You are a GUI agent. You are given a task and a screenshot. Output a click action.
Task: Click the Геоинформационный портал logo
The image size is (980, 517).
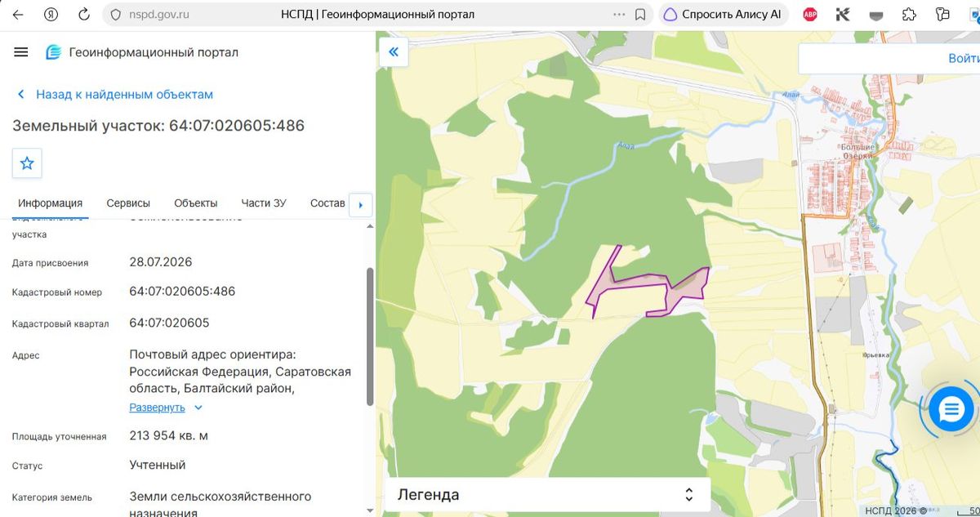tap(142, 52)
